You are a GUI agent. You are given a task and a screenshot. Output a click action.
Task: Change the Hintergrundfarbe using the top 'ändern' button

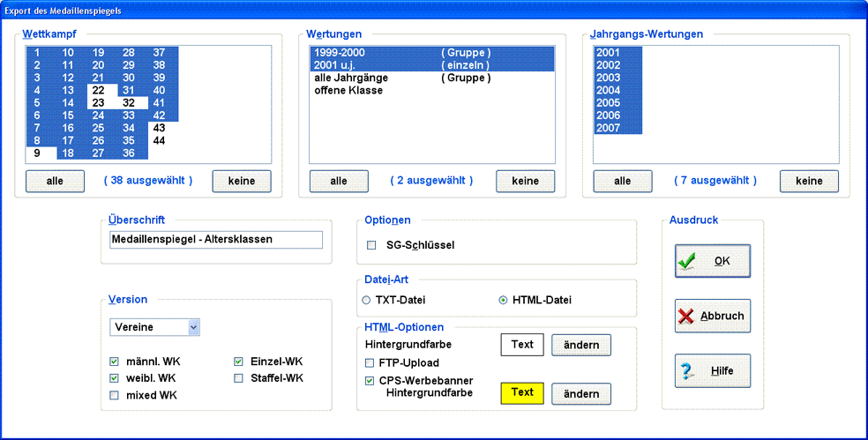coord(581,345)
